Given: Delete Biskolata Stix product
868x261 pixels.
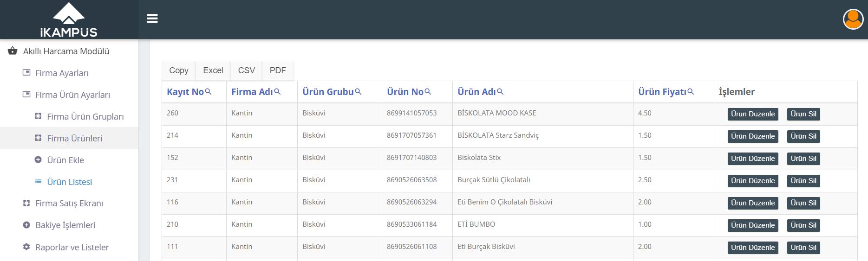Looking at the screenshot, I should (x=803, y=159).
